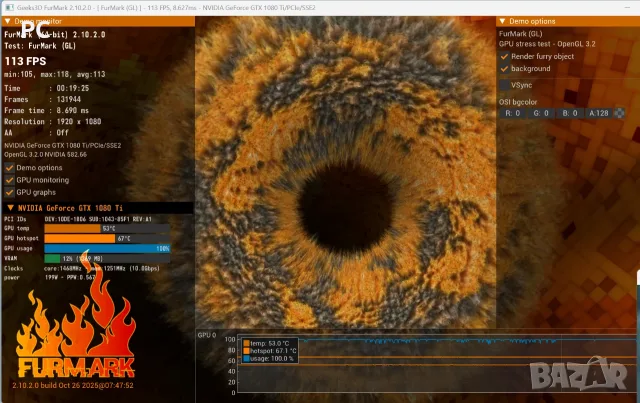Click the Frame time 8.690 ms row

click(x=47, y=110)
